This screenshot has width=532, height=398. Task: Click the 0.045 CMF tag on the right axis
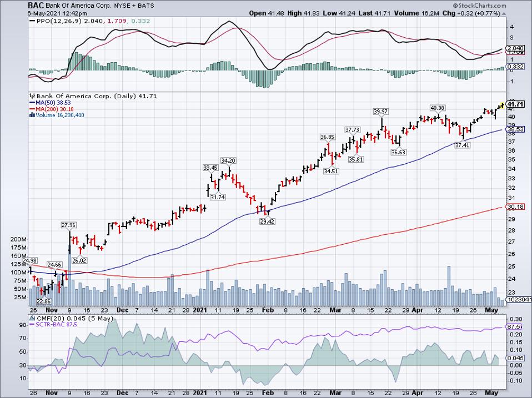pos(515,358)
